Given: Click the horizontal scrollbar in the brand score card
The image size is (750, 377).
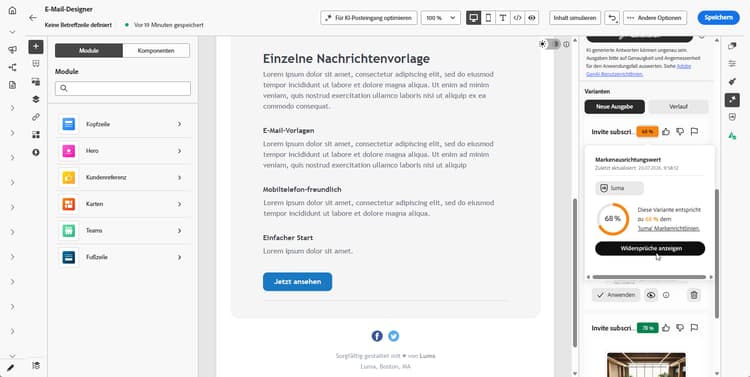Looking at the screenshot, I should (x=649, y=277).
